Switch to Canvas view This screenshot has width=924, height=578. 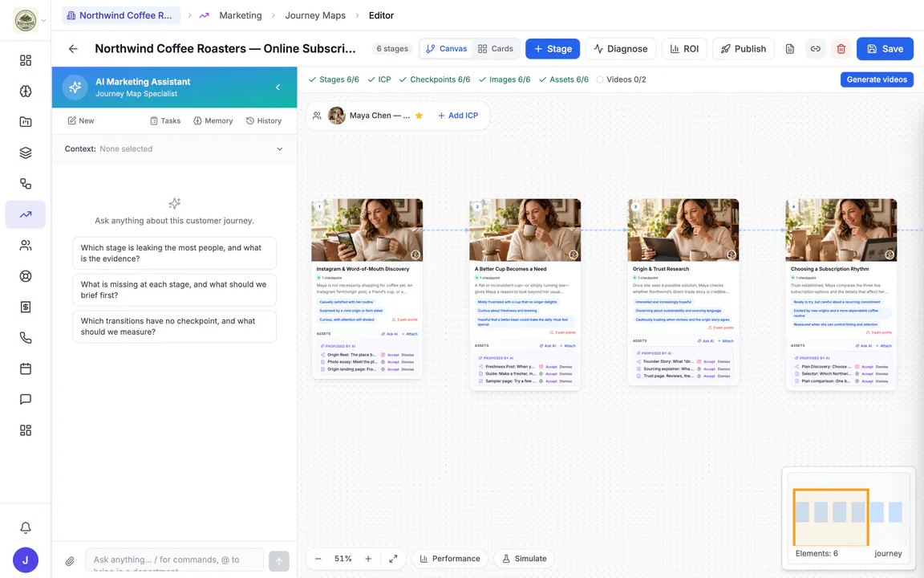click(x=446, y=49)
